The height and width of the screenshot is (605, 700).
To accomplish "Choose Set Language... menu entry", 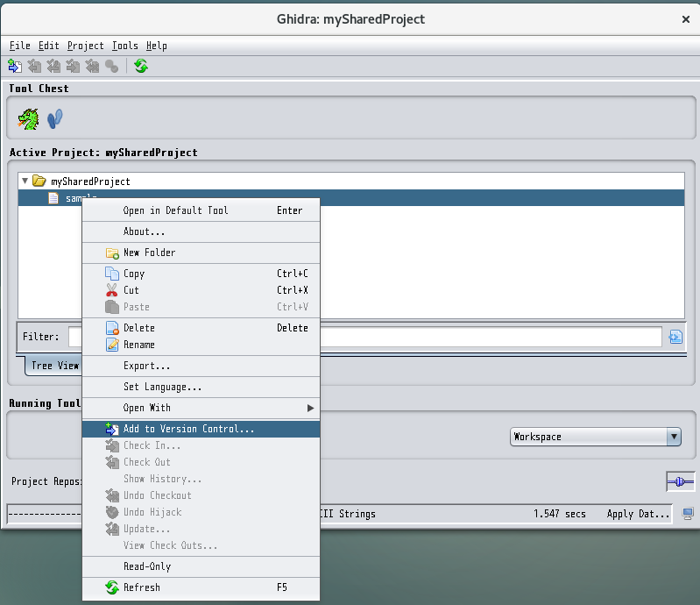I will pos(201,387).
